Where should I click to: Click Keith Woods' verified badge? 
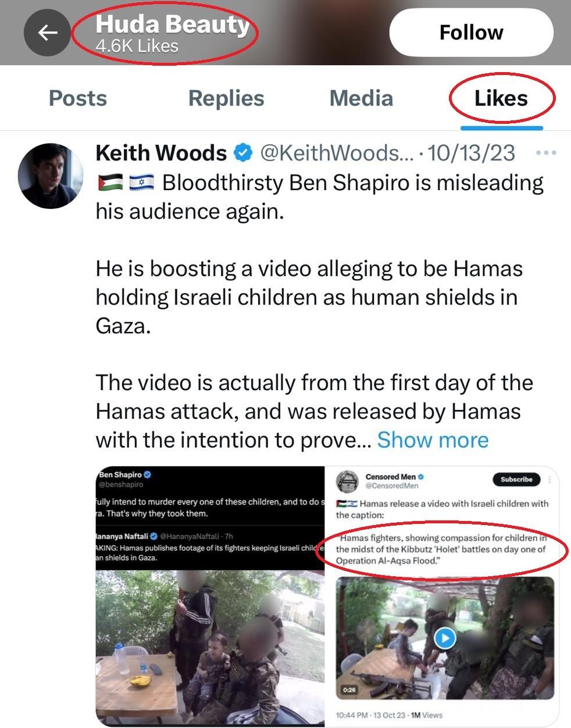(243, 153)
